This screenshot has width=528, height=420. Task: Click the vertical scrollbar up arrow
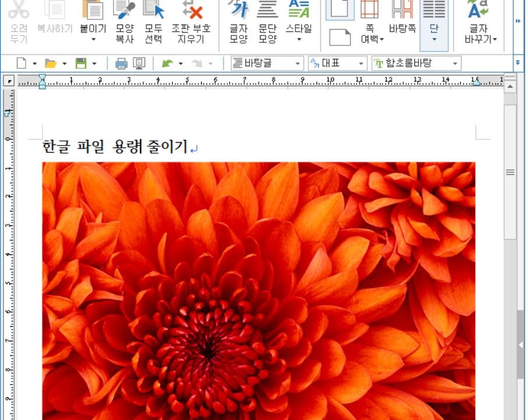[x=510, y=87]
